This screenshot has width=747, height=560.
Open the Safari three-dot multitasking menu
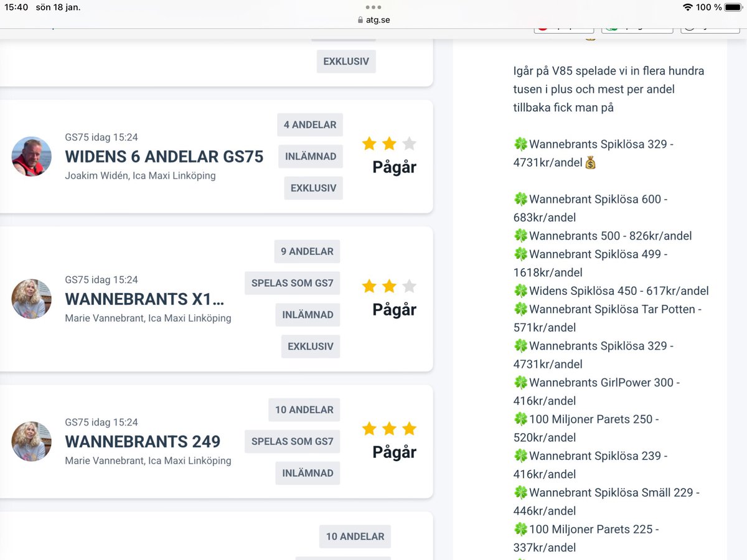pos(374,7)
